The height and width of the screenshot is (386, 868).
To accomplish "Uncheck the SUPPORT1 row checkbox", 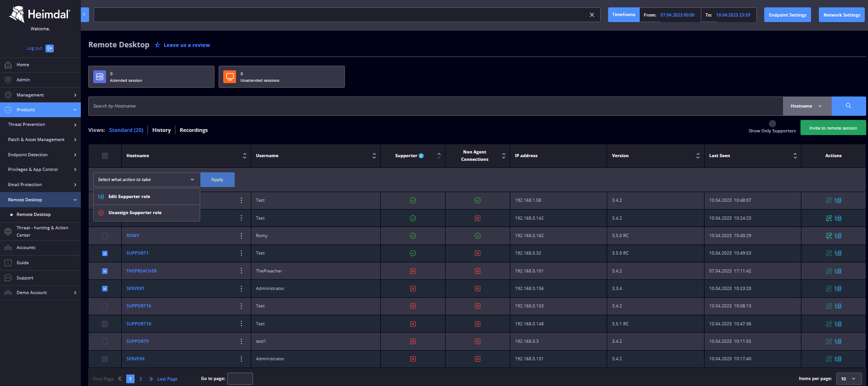I will [105, 253].
